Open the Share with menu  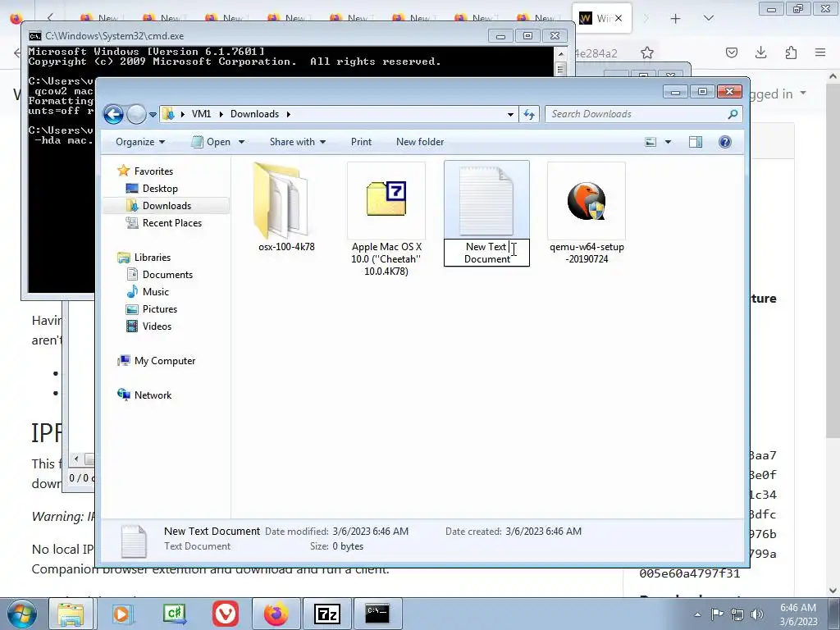tap(297, 142)
